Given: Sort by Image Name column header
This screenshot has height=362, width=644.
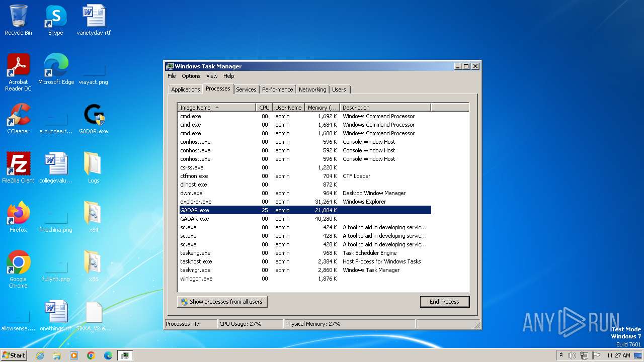Looking at the screenshot, I should point(217,107).
